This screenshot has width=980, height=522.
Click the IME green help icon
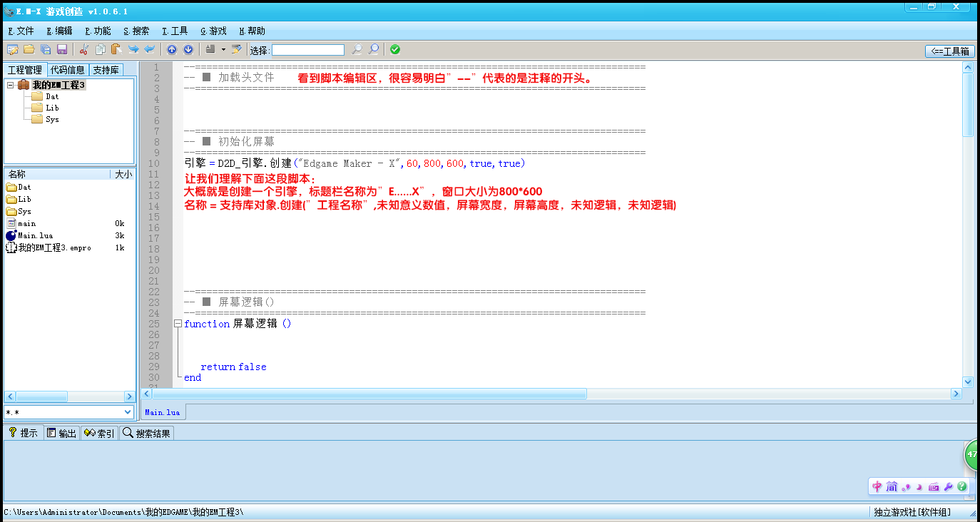962,486
